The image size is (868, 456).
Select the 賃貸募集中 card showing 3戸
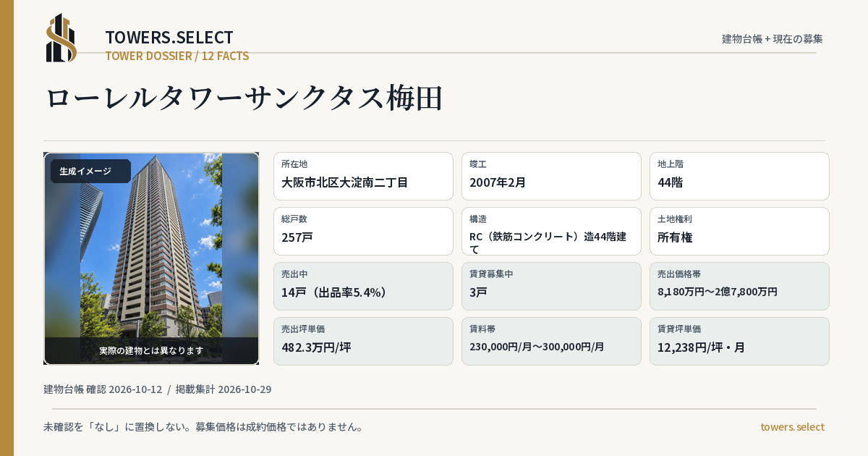(x=551, y=286)
